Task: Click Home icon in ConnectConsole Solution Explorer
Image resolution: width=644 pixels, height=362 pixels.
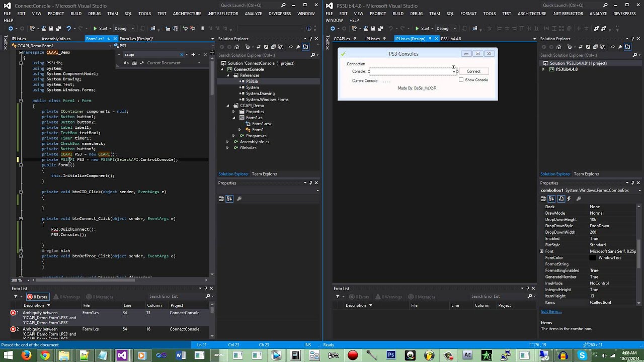Action: 237,47
